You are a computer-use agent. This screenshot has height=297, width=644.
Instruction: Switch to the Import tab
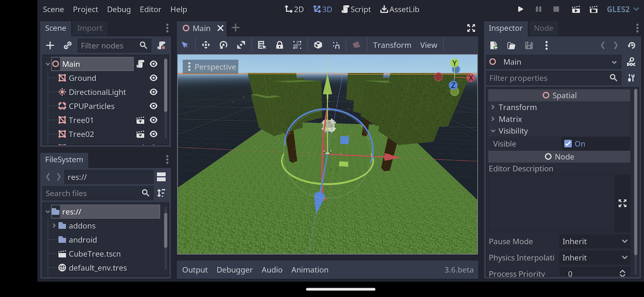(90, 28)
